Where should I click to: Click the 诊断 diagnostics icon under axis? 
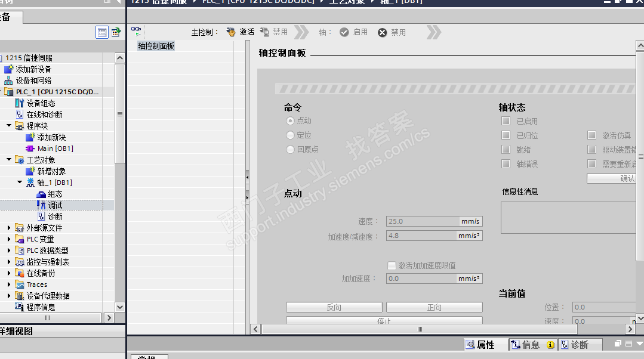41,216
